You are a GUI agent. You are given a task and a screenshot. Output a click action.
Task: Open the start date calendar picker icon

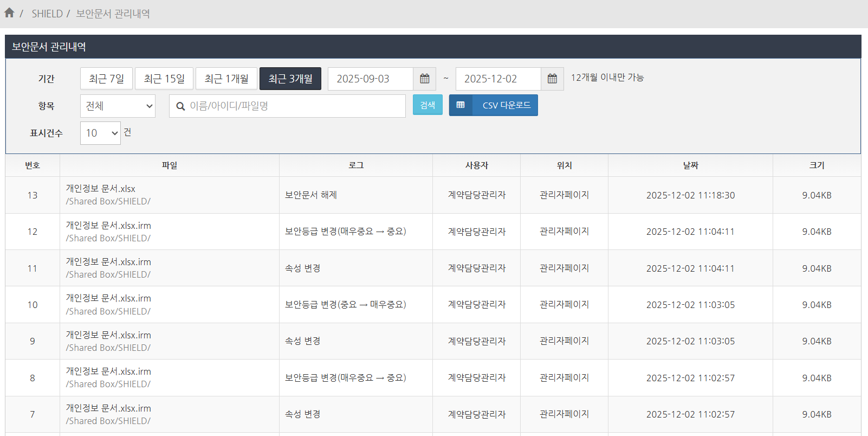coord(424,79)
